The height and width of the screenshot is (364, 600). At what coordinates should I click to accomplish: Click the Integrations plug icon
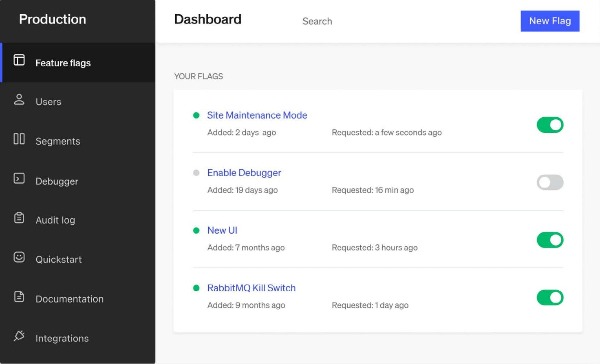click(19, 335)
